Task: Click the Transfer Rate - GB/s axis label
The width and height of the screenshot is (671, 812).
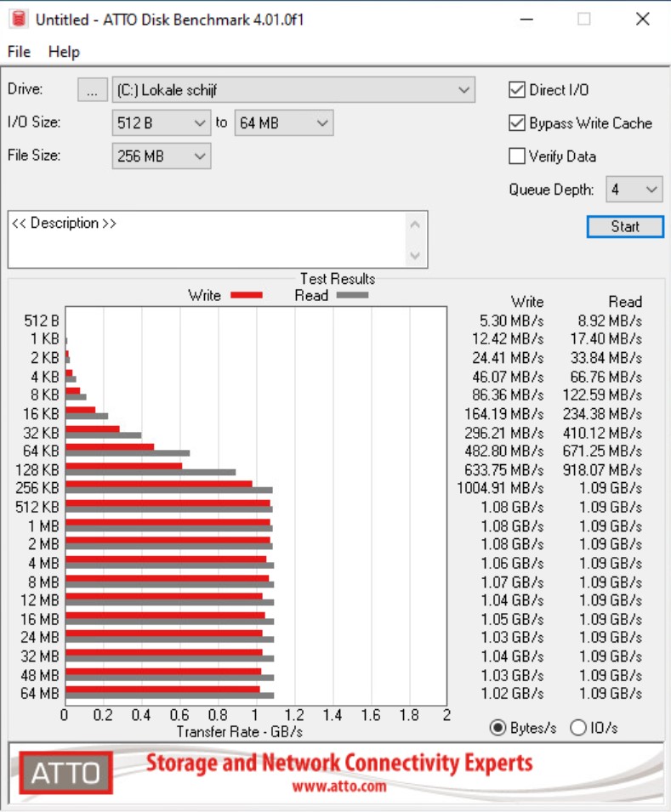Action: [x=239, y=732]
